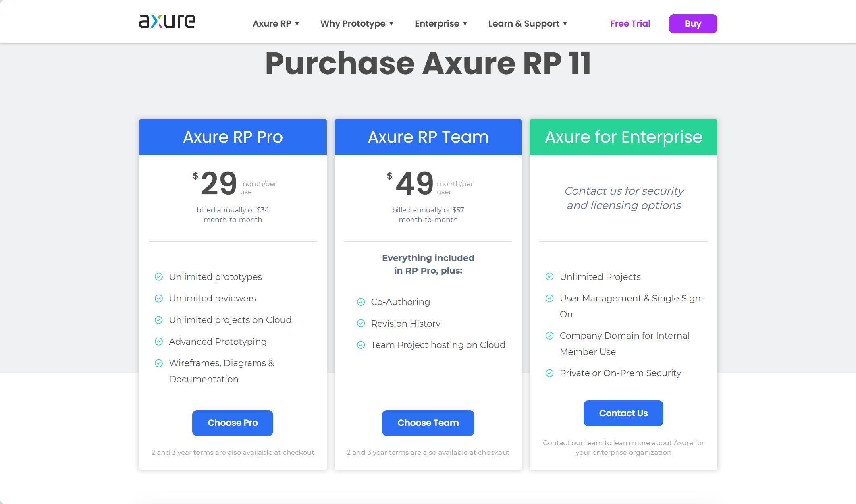Click the Axure RP Pro card header

point(233,137)
